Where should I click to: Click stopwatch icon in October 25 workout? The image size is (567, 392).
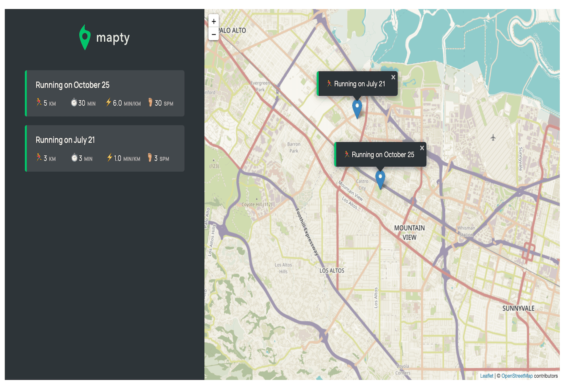[x=74, y=103]
